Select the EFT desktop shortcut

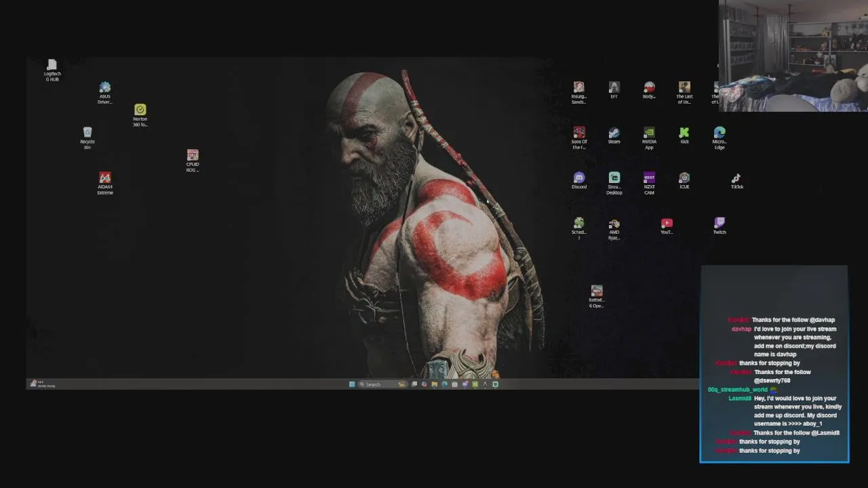614,91
